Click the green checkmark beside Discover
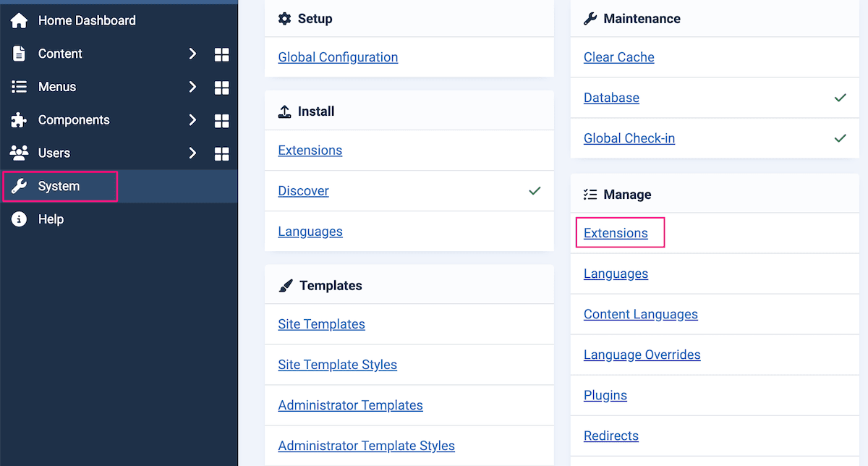Viewport: 868px width, 466px height. (x=535, y=190)
